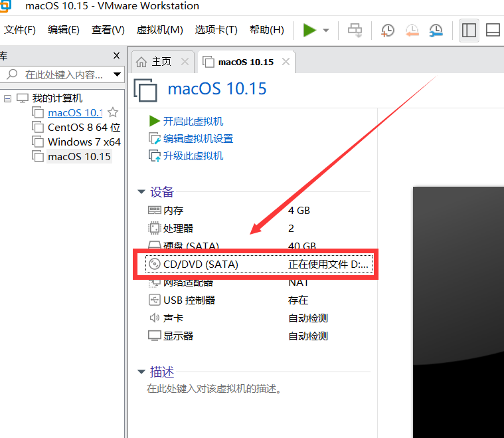The width and height of the screenshot is (504, 438).
Task: Close the 主页 tab
Action: [x=185, y=61]
